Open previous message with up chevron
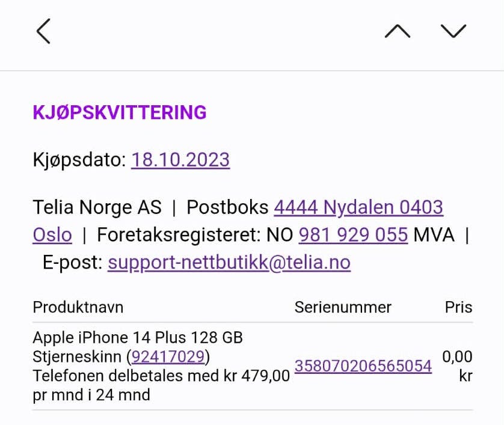This screenshot has height=425, width=504. (x=398, y=31)
